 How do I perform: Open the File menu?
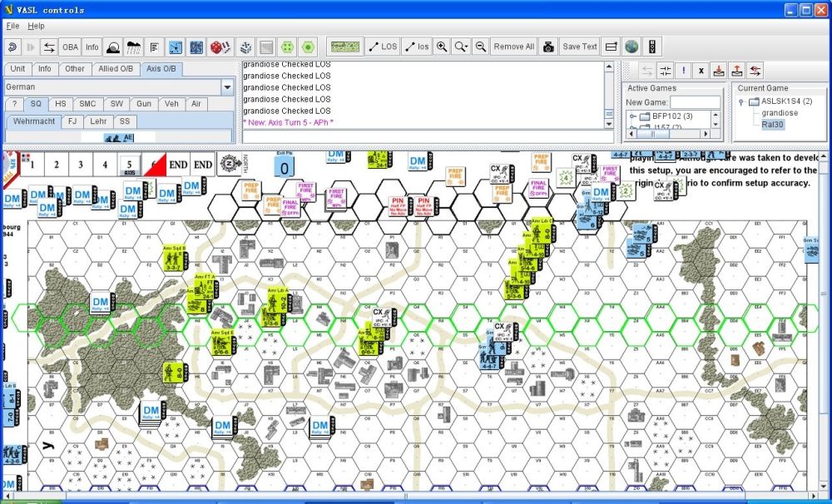pos(12,26)
